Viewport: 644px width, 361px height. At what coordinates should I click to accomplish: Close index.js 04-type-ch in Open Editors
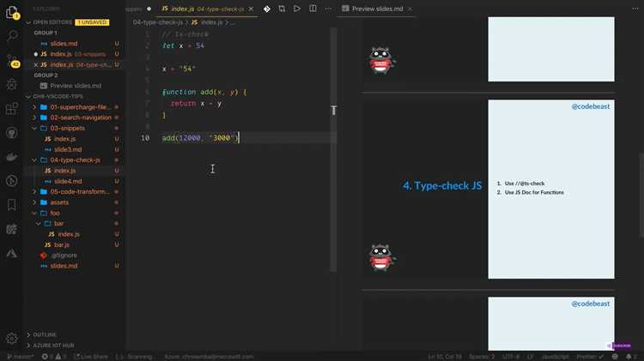[x=36, y=65]
